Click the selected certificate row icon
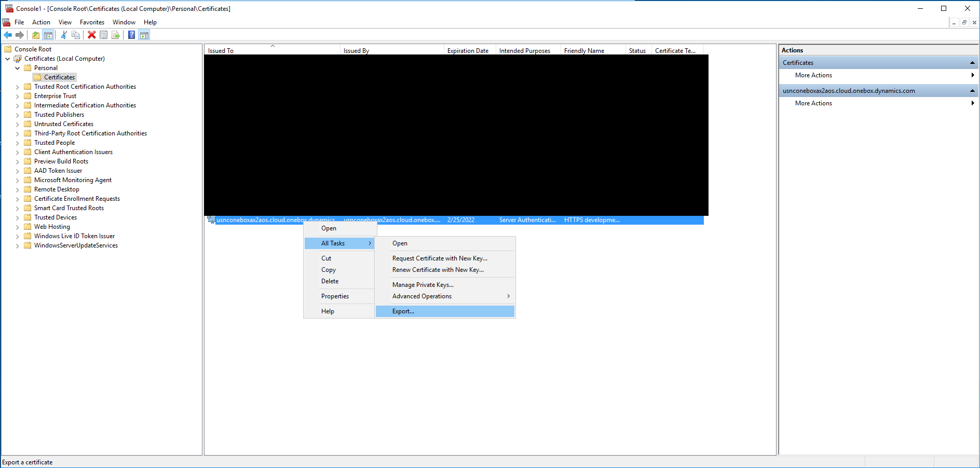The width and height of the screenshot is (980, 468). (211, 220)
